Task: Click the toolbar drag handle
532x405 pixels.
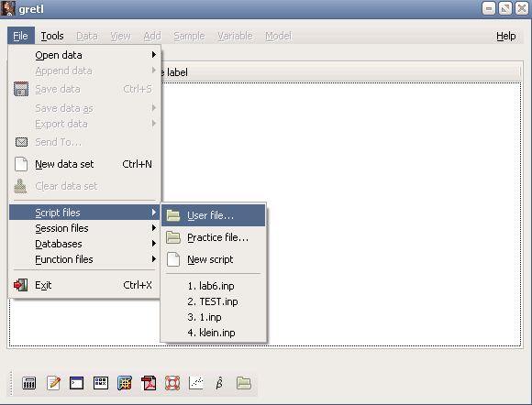Action: point(11,383)
